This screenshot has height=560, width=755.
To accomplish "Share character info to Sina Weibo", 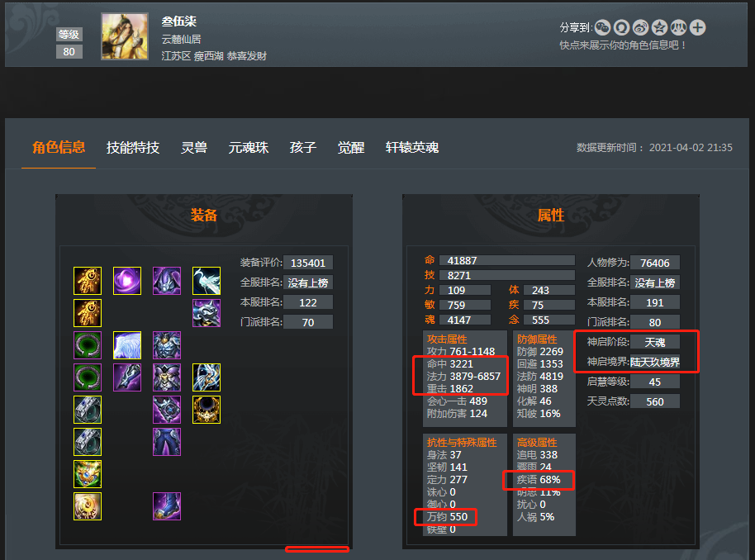I will click(x=640, y=27).
